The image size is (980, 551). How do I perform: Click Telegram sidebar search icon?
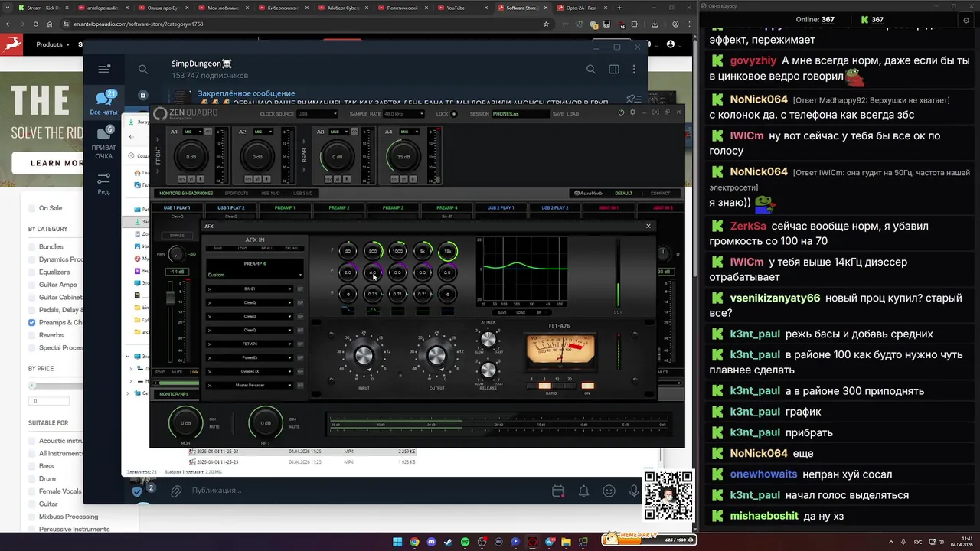coord(143,69)
